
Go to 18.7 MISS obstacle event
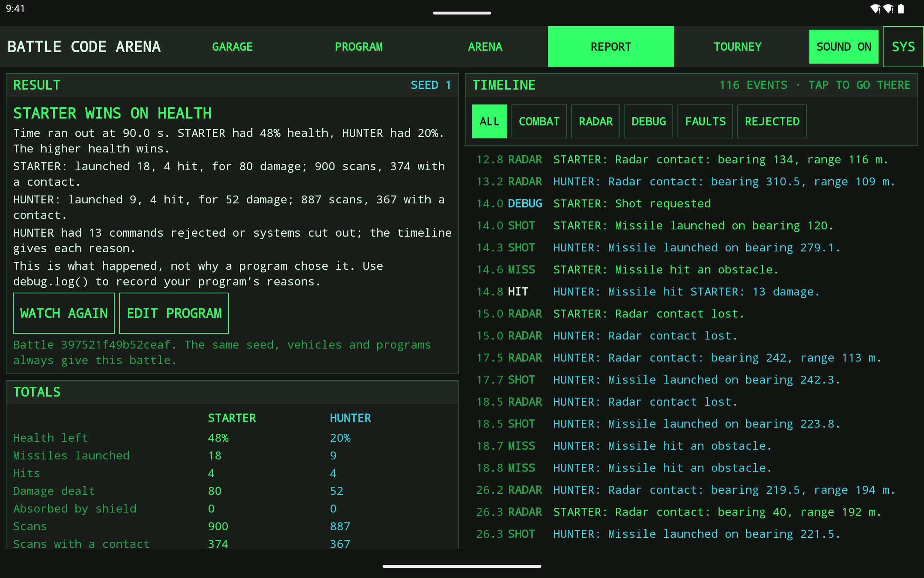point(691,446)
